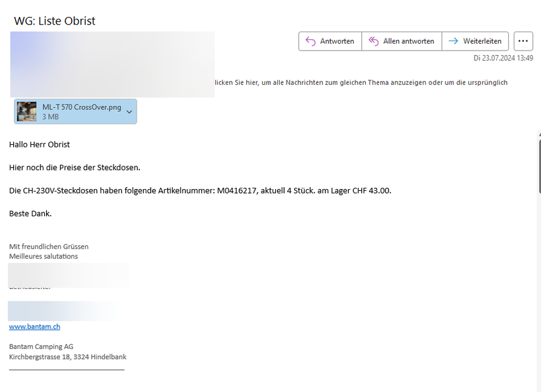
Task: Click the 3 MB file size label
Action: 51,117
